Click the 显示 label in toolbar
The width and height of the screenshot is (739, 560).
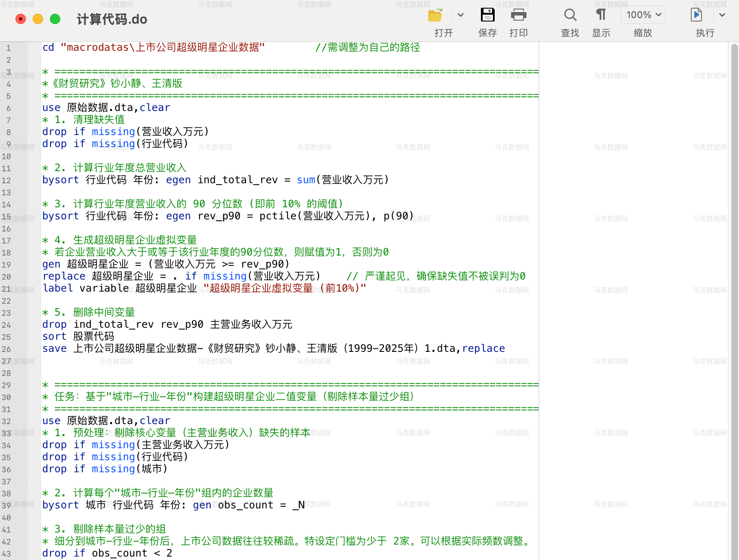coord(601,33)
